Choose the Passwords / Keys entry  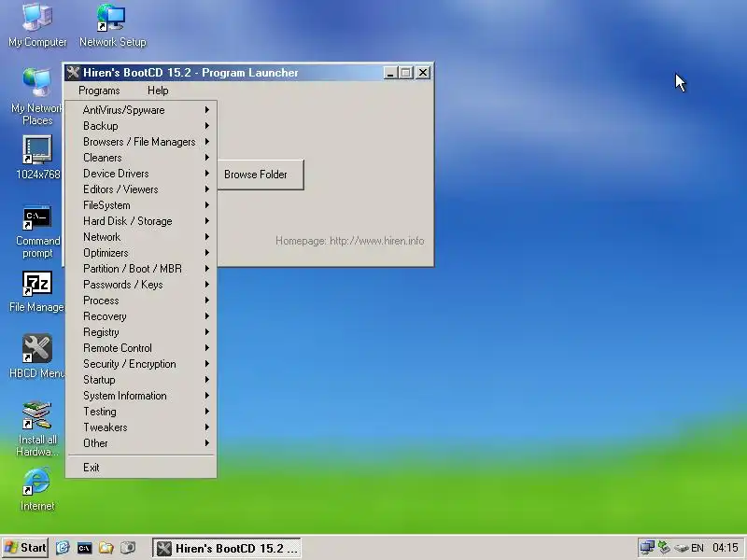pyautogui.click(x=141, y=285)
